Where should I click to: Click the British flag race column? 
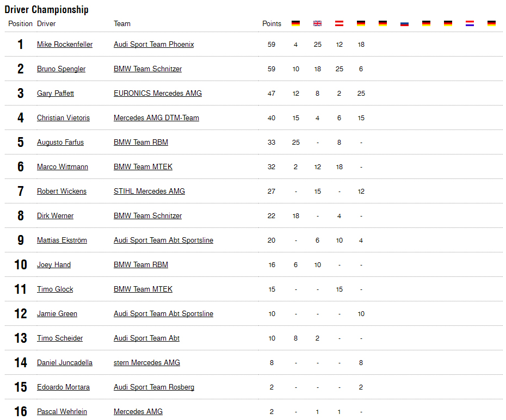coord(318,23)
